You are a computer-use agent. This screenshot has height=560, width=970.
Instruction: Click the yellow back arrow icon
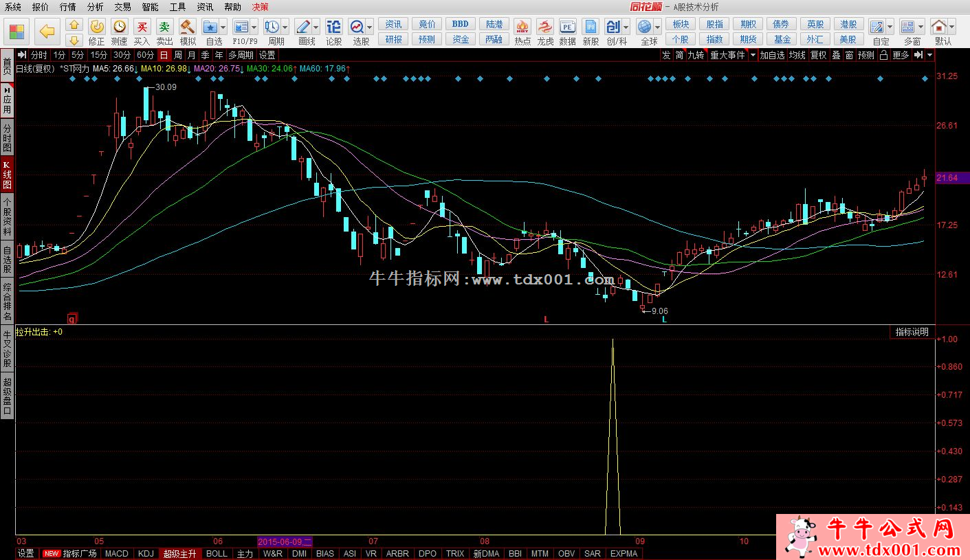pyautogui.click(x=47, y=31)
